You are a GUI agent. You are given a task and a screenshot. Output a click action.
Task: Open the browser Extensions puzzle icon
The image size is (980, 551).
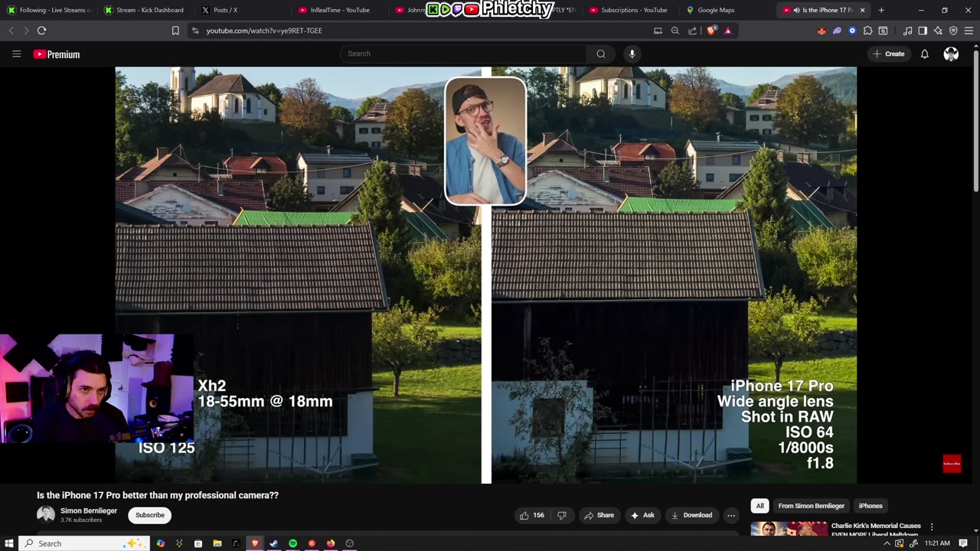867,31
